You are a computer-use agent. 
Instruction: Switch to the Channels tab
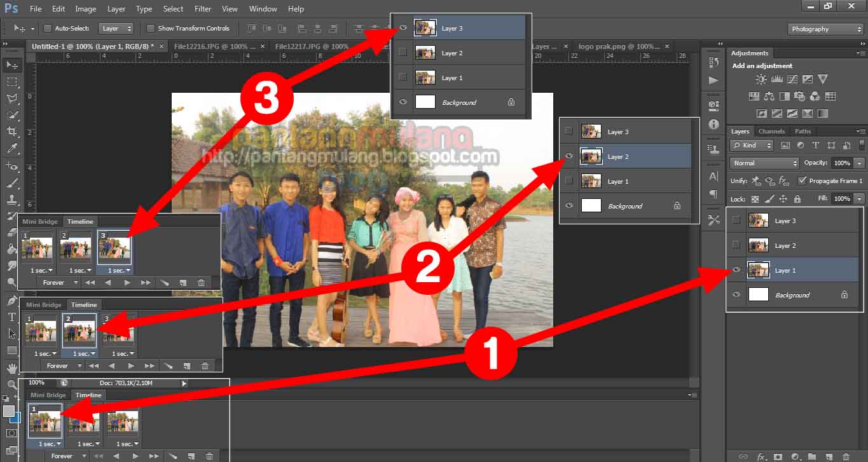click(771, 132)
